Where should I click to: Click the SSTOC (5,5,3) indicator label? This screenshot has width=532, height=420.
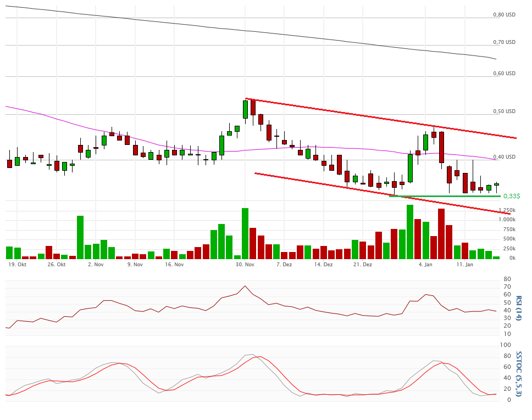[518, 373]
